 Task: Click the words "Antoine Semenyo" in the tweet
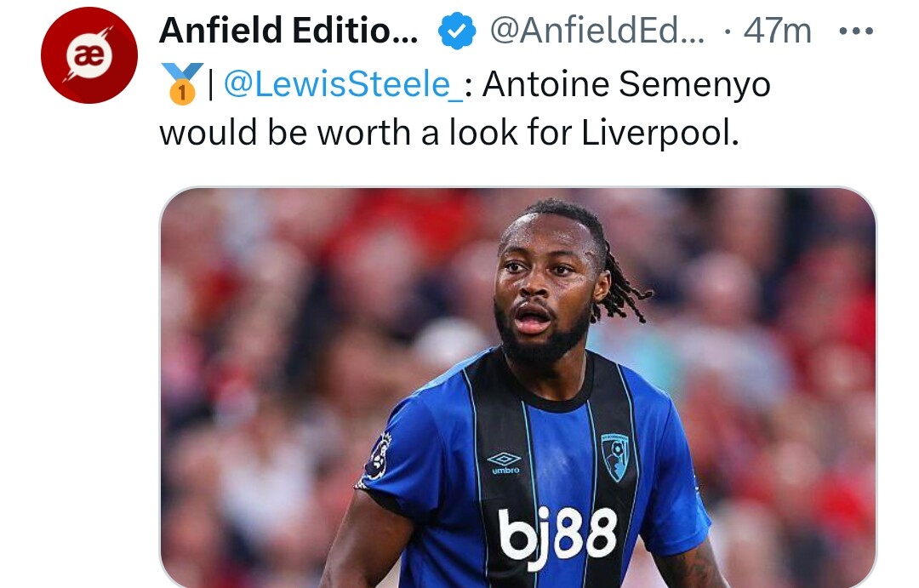[x=626, y=84]
